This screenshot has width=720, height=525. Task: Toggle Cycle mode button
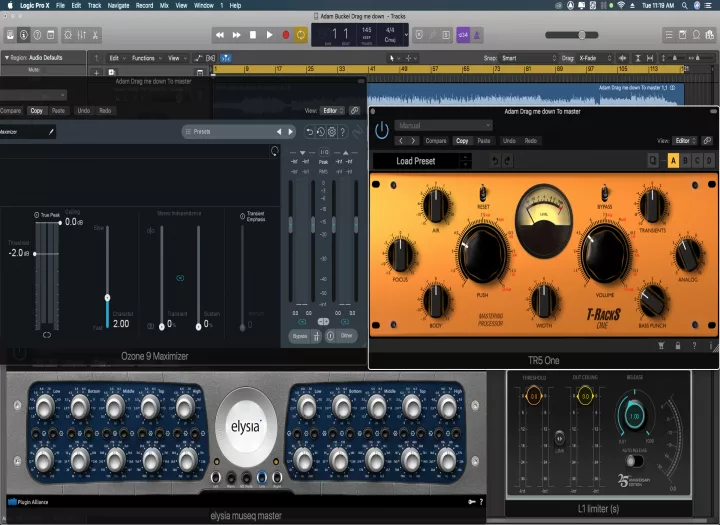pos(301,35)
